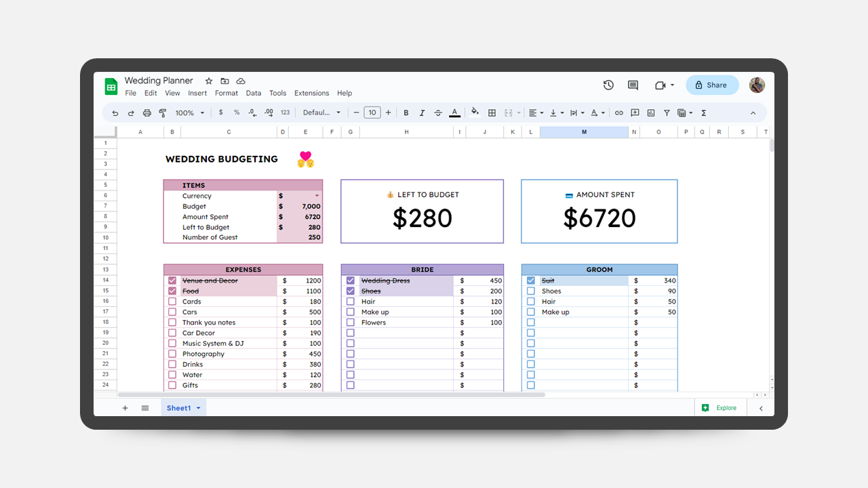868x488 pixels.
Task: Click the Share button
Action: click(712, 85)
